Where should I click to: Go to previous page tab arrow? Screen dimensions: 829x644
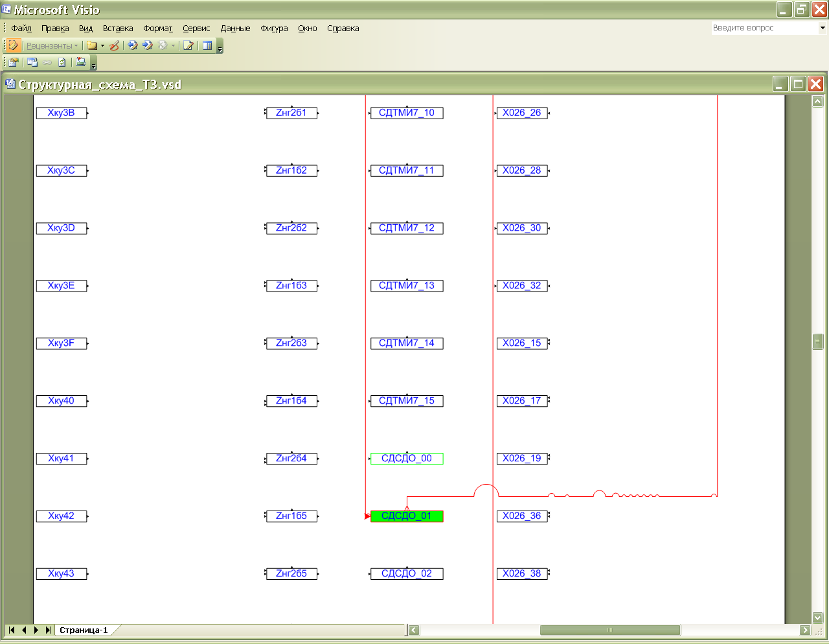point(24,630)
